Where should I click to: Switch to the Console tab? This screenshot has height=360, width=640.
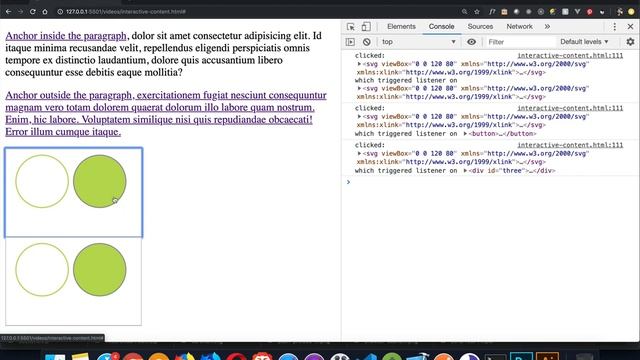tap(441, 27)
